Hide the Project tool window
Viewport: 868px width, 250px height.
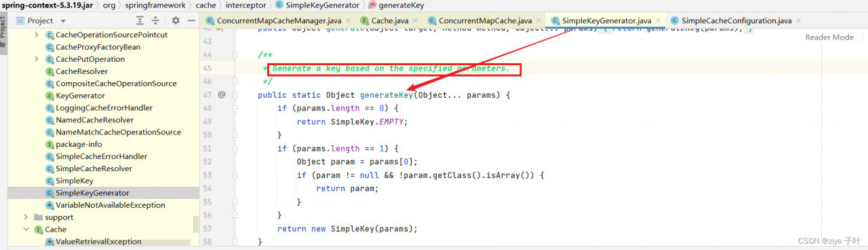coord(192,21)
